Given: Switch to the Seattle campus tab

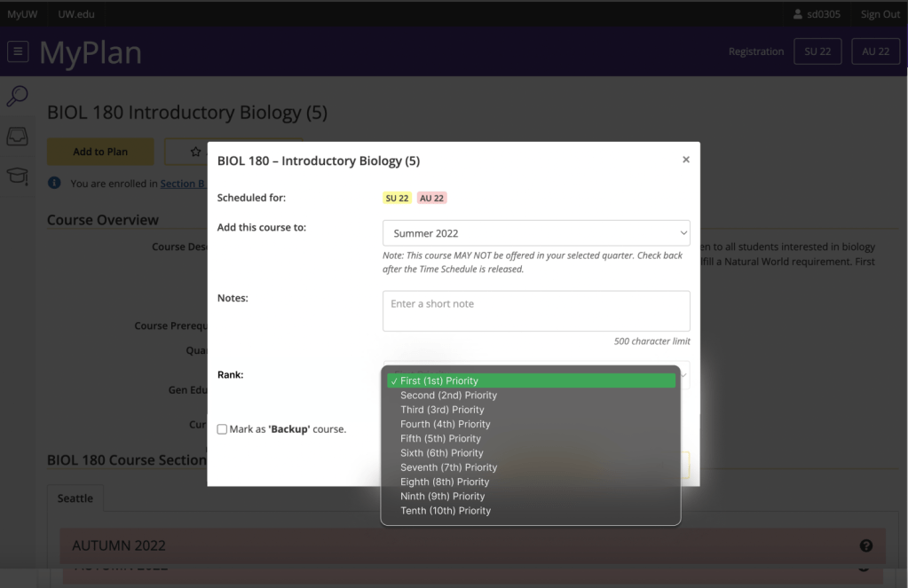Looking at the screenshot, I should (x=75, y=498).
